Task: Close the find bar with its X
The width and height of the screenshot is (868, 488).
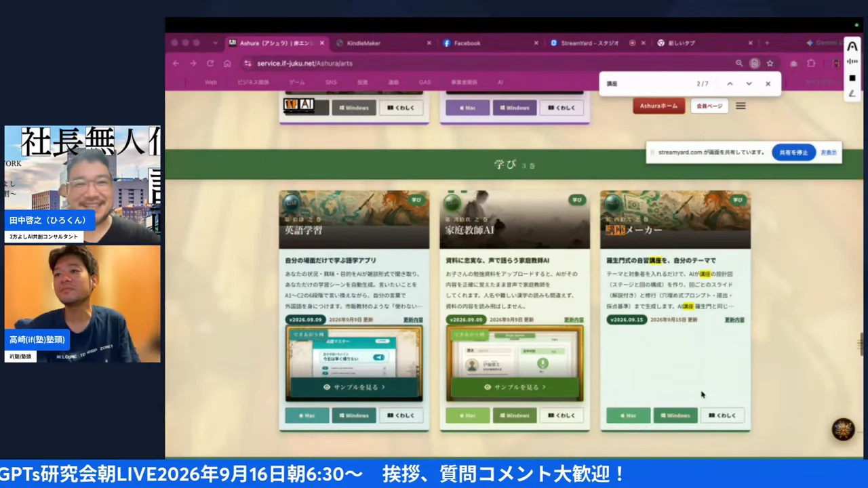Action: pyautogui.click(x=768, y=83)
